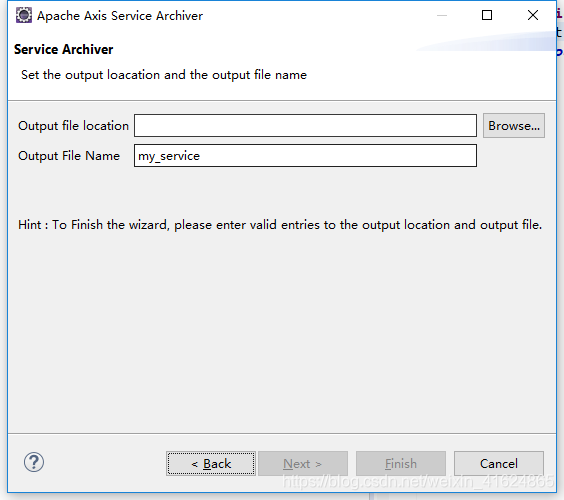Click the 'Set the output loacation' description
The width and height of the screenshot is (564, 500).
point(164,75)
